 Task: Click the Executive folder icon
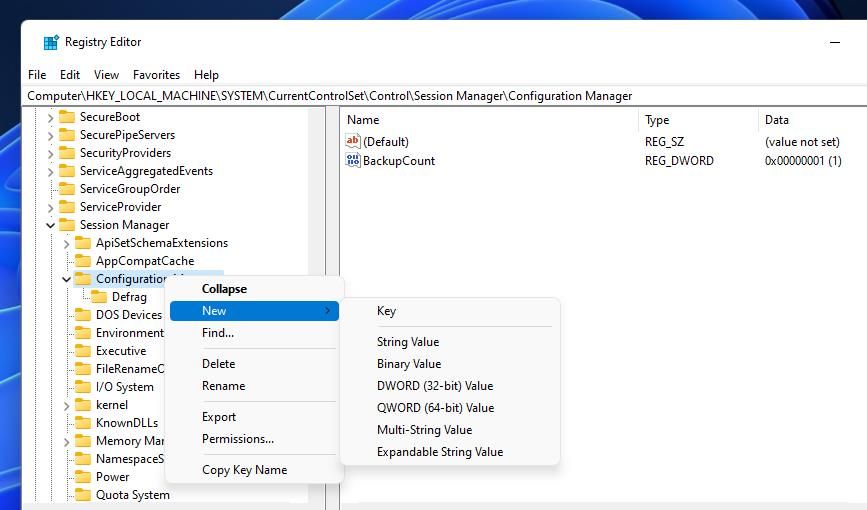pos(83,351)
